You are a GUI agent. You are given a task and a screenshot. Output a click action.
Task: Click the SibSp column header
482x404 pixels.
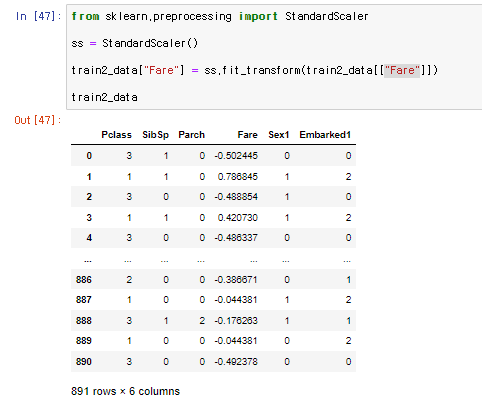tap(156, 135)
